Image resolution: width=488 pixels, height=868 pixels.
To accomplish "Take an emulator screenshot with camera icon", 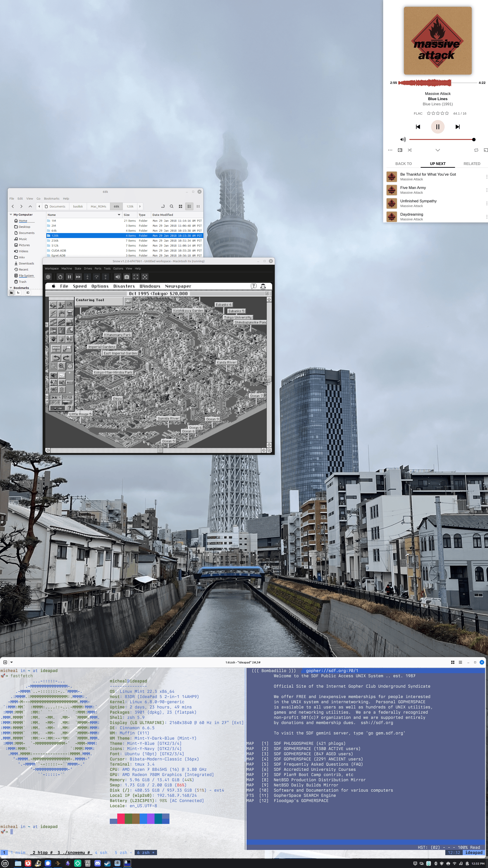I will (127, 277).
